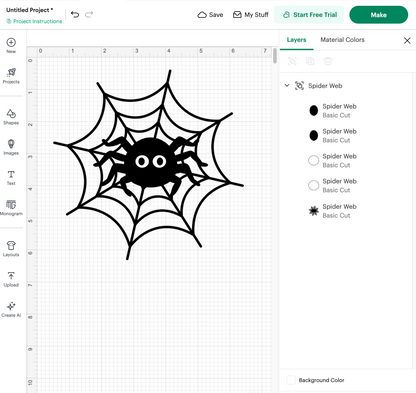This screenshot has width=416, height=393.
Task: Undo the last action
Action: 75,14
